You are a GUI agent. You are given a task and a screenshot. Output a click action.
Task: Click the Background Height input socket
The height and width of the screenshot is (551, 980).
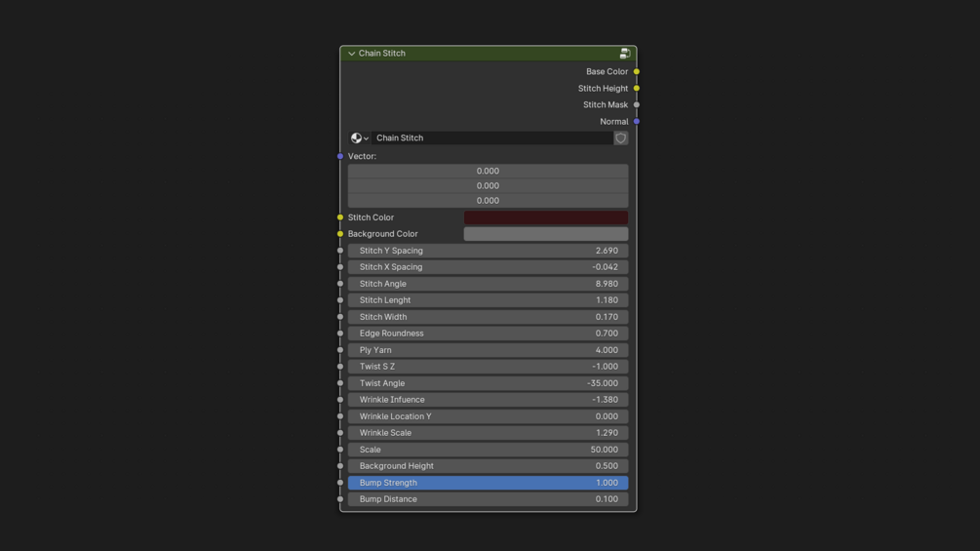pos(340,465)
